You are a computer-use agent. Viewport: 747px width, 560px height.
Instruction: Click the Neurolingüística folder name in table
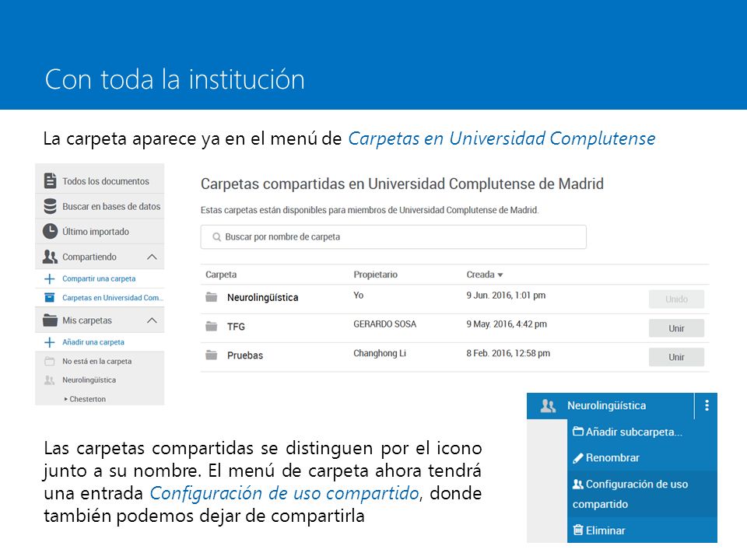coord(262,298)
